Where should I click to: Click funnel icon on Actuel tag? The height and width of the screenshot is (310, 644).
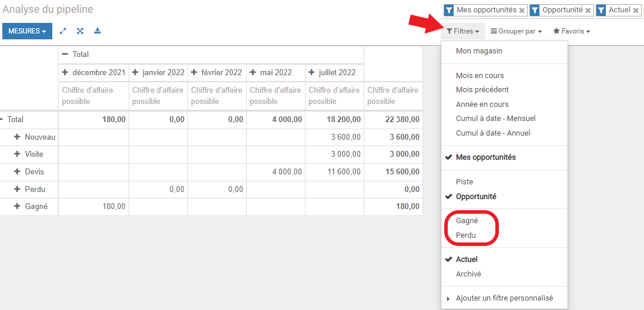pyautogui.click(x=601, y=10)
